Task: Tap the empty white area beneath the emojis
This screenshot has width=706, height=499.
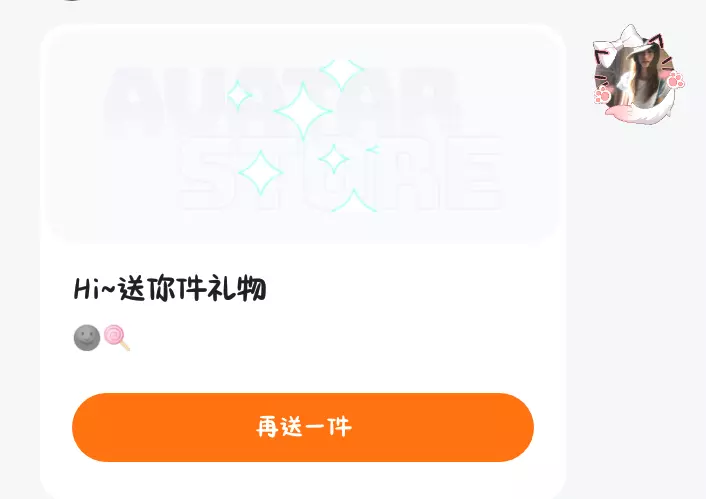Action: point(303,372)
